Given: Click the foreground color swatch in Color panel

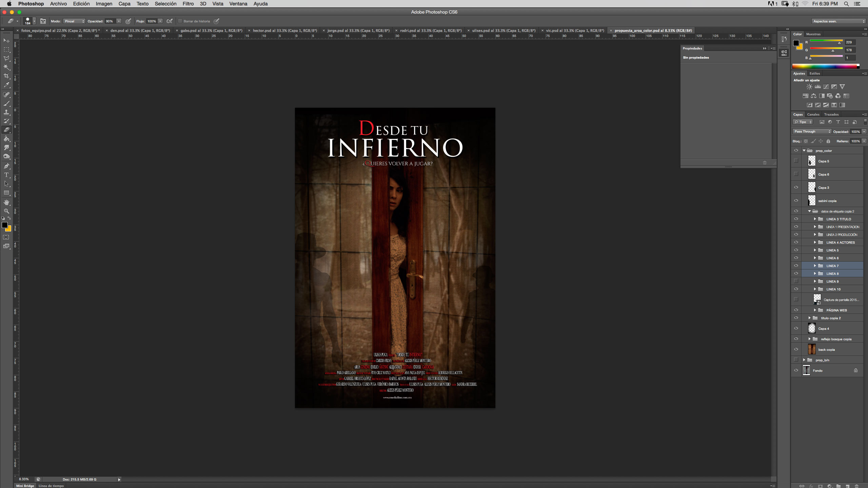Looking at the screenshot, I should [796, 43].
